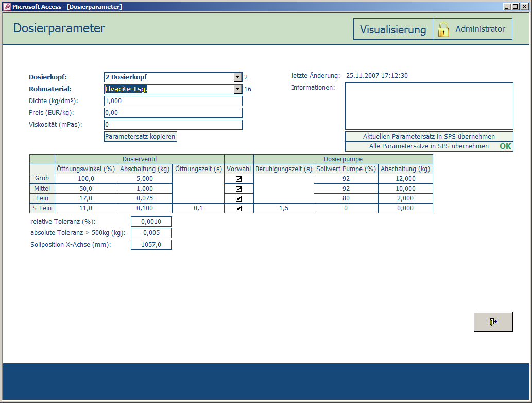Screen dimensions: 532x403
Task: Click Grob Dosierventil Abschaltung value 5,000
Action: point(145,179)
